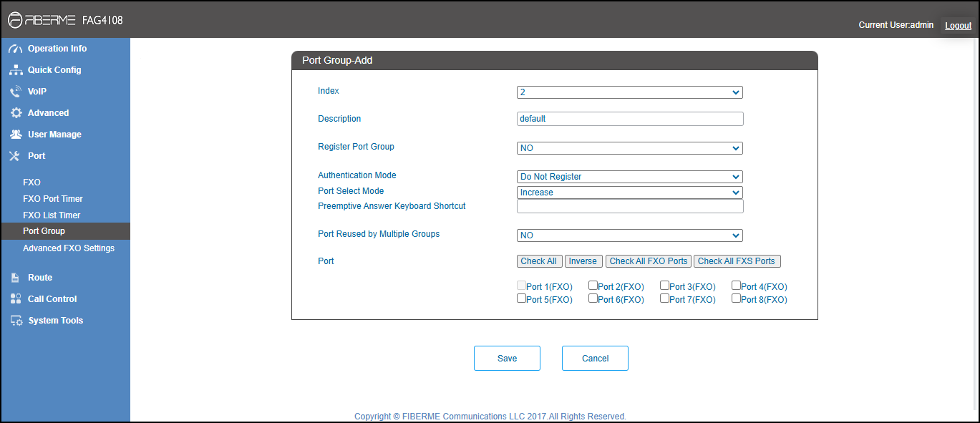Save the port group settings
This screenshot has width=980, height=423.
[507, 359]
